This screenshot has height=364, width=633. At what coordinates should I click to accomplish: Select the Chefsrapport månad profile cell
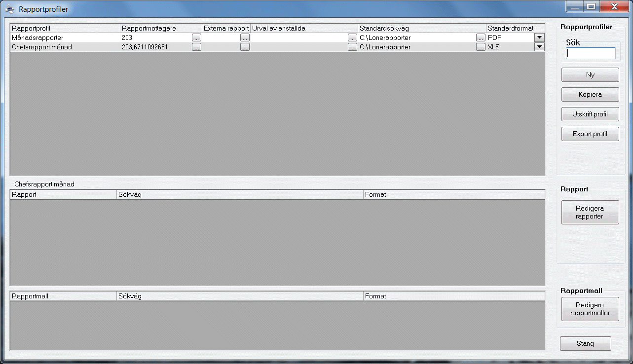[65, 47]
